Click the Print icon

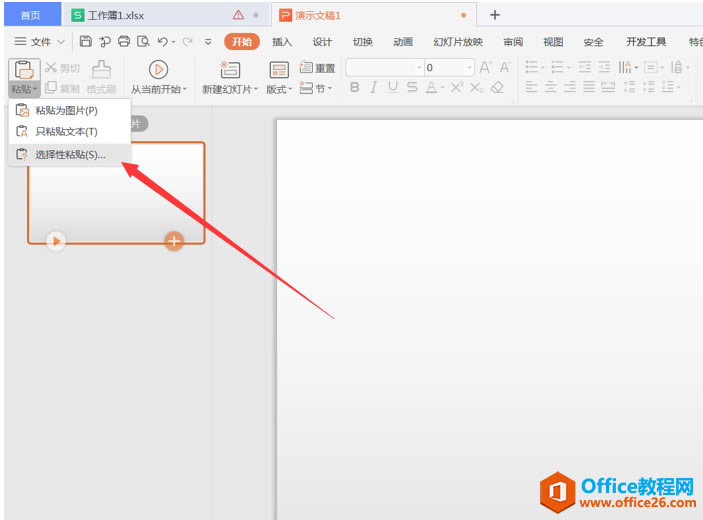pyautogui.click(x=124, y=42)
